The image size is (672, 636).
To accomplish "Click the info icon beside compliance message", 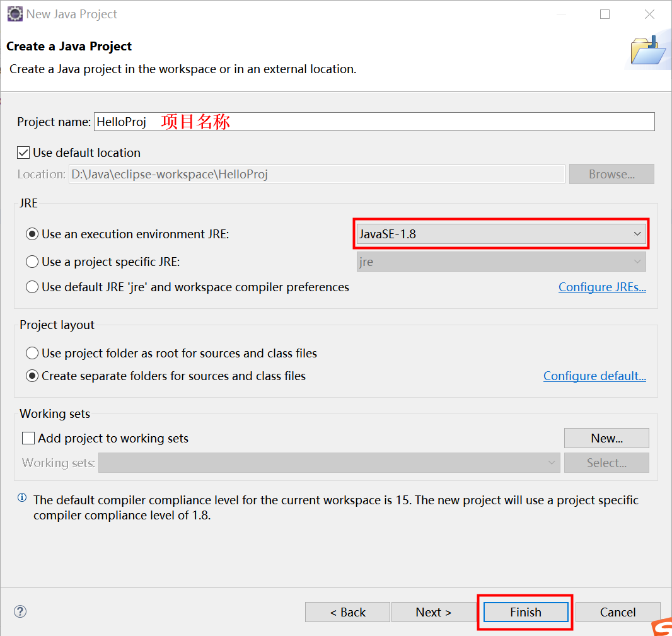I will [22, 497].
